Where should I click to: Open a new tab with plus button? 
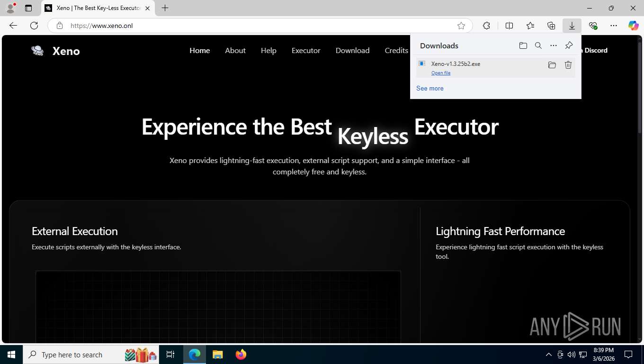click(165, 8)
